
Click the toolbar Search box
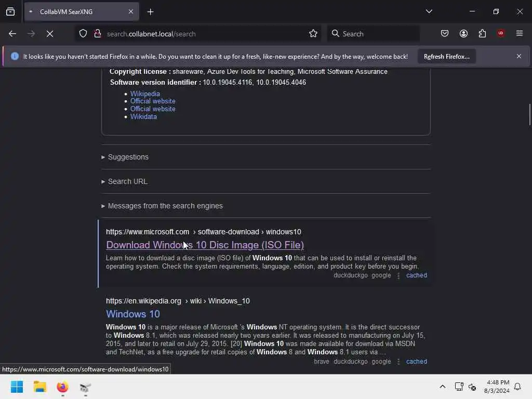[x=373, y=34]
